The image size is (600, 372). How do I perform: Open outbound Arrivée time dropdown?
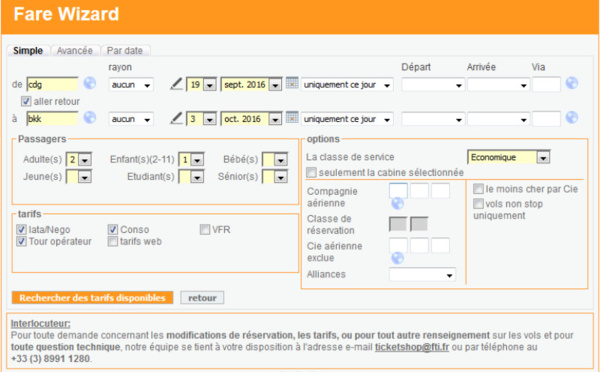pyautogui.click(x=498, y=85)
